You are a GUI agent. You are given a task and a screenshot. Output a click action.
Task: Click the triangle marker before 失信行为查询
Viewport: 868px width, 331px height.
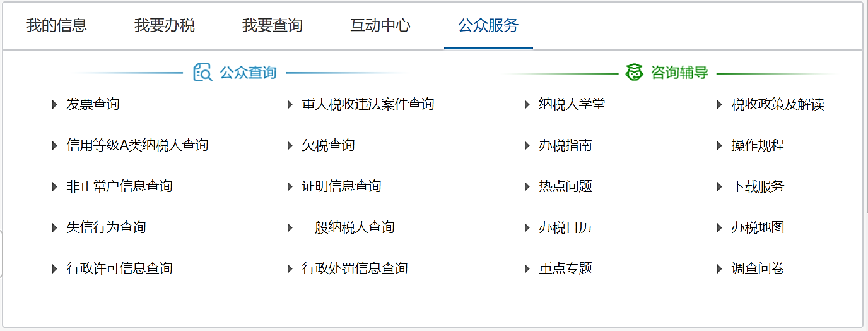point(55,228)
